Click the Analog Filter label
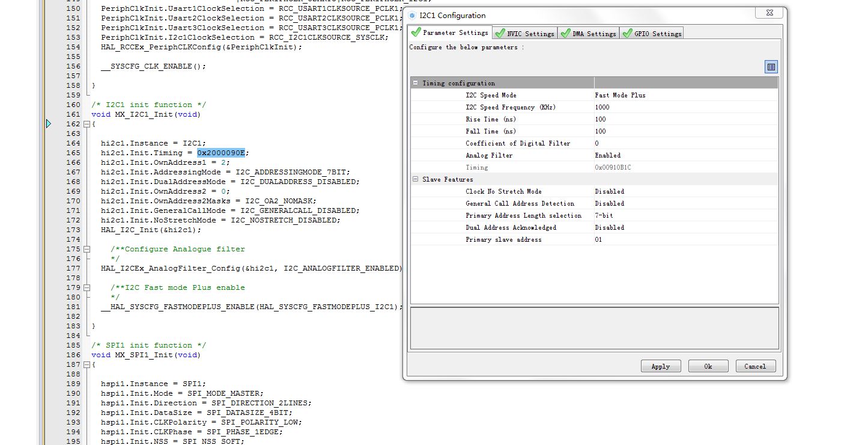Viewport: 868px width, 445px height. tap(489, 155)
